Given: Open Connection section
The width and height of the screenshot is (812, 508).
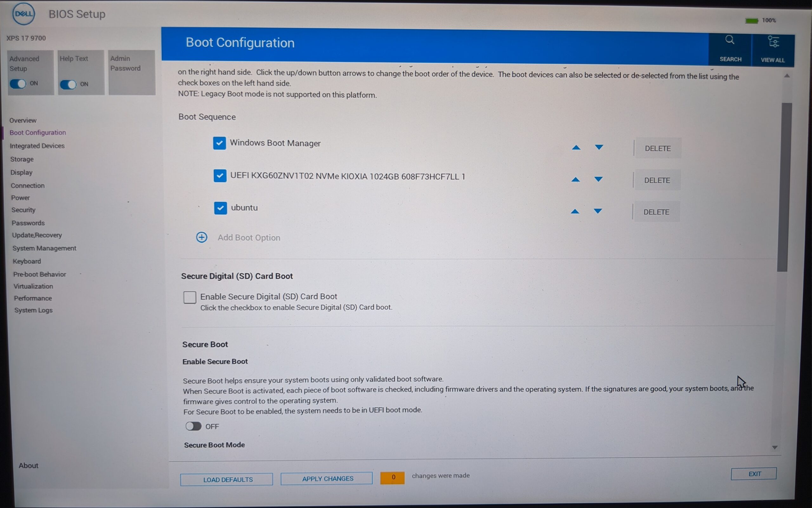Looking at the screenshot, I should 28,185.
